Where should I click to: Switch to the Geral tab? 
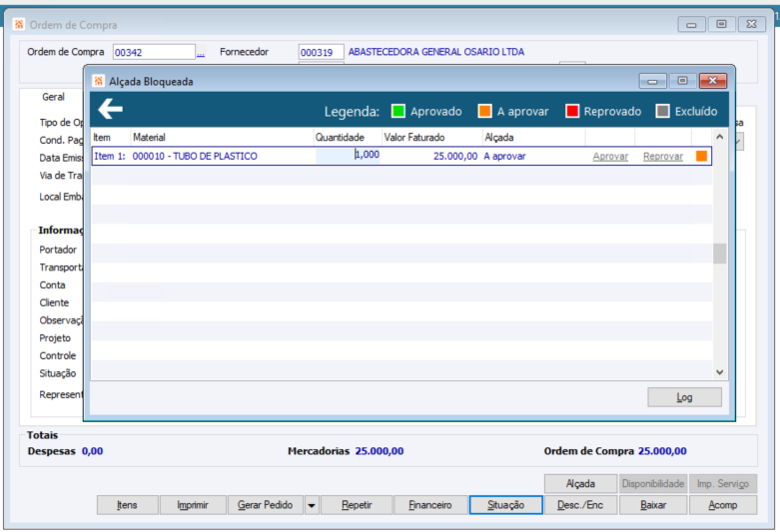point(53,97)
